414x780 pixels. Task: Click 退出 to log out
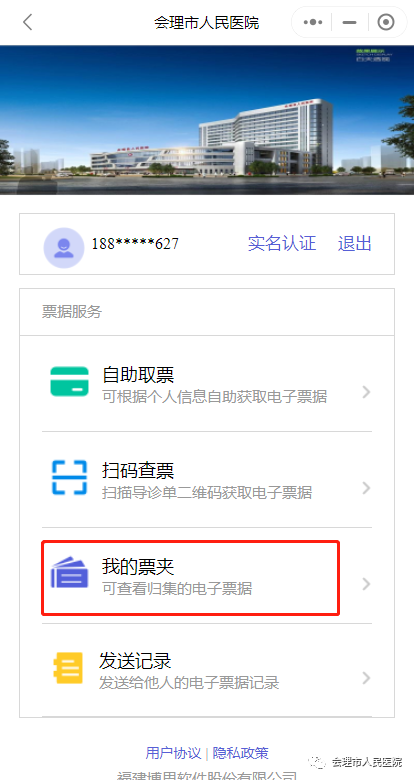[x=354, y=244]
